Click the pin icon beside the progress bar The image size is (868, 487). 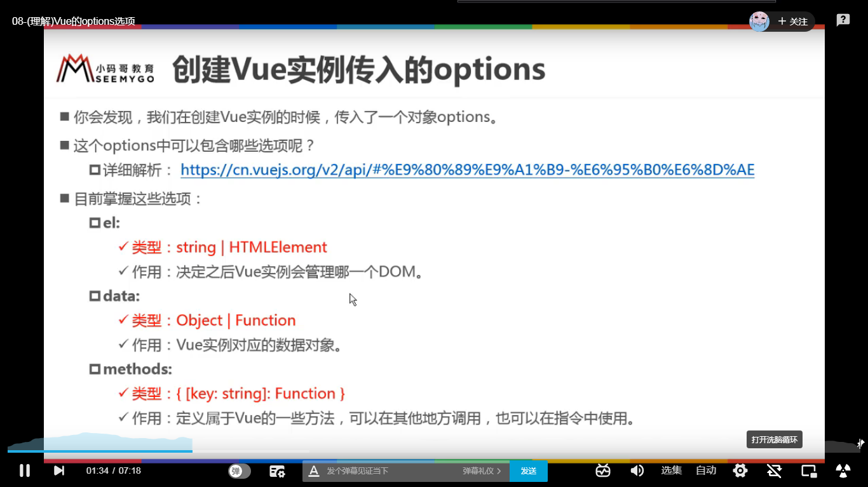click(860, 444)
